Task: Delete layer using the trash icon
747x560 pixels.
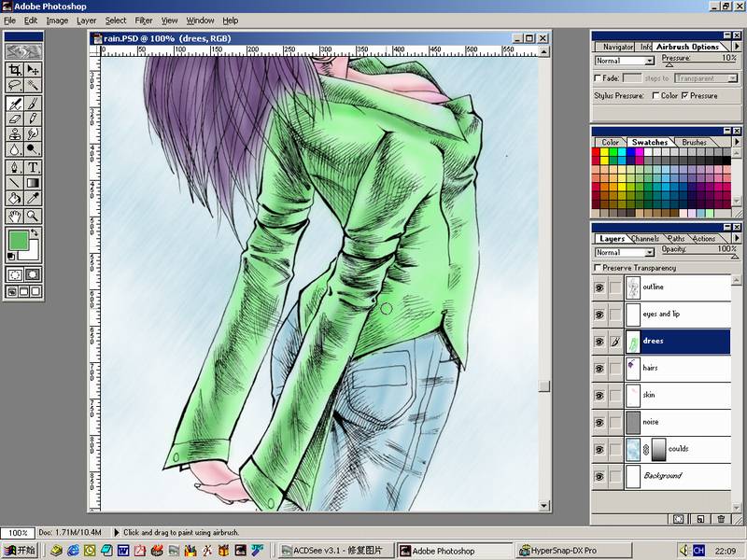Action: click(721, 519)
